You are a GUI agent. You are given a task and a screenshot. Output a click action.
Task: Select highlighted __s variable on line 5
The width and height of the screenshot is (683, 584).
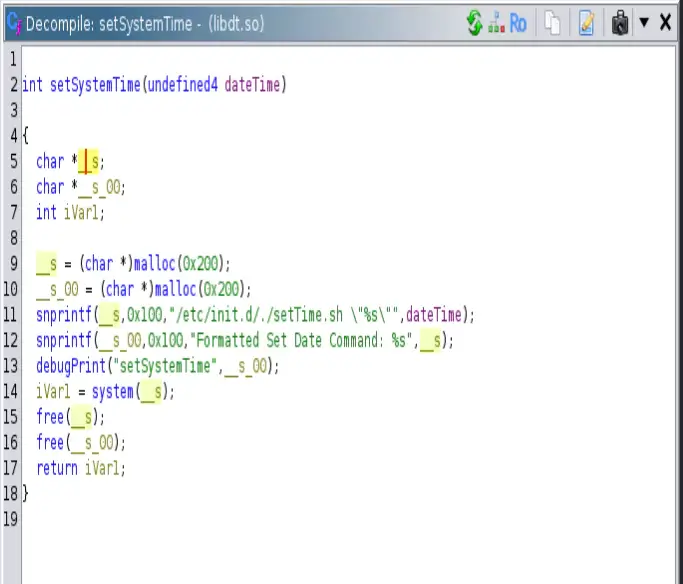coord(88,162)
